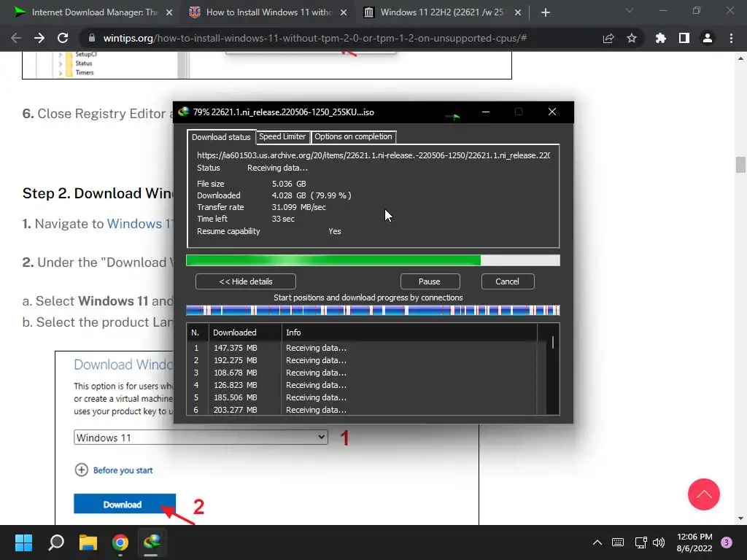Click the red scroll-to-top circle button

point(703,494)
